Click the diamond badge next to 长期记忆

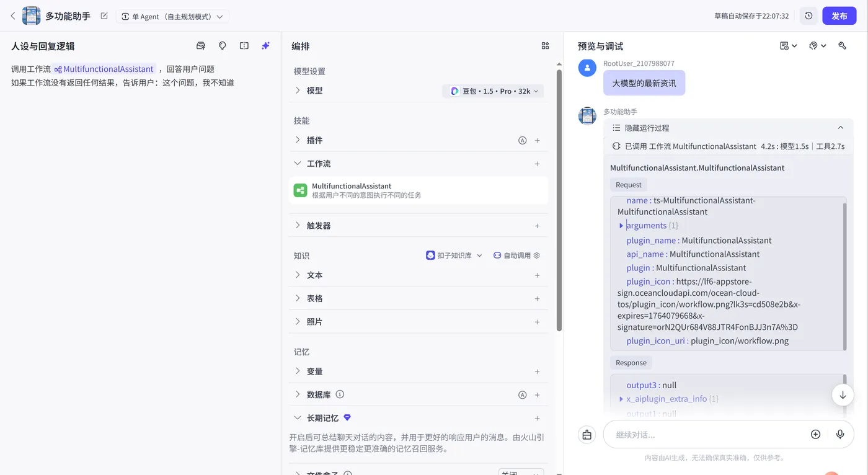(347, 417)
